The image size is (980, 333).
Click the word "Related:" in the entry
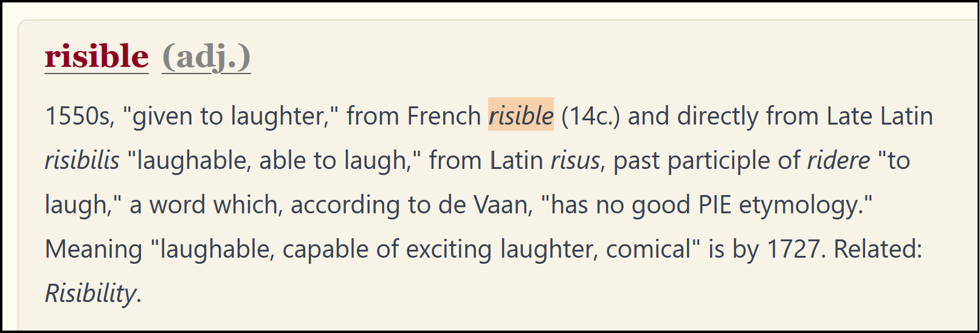tap(877, 249)
